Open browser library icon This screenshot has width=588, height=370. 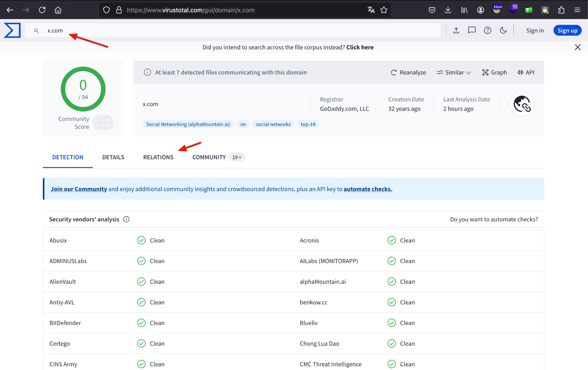(464, 10)
